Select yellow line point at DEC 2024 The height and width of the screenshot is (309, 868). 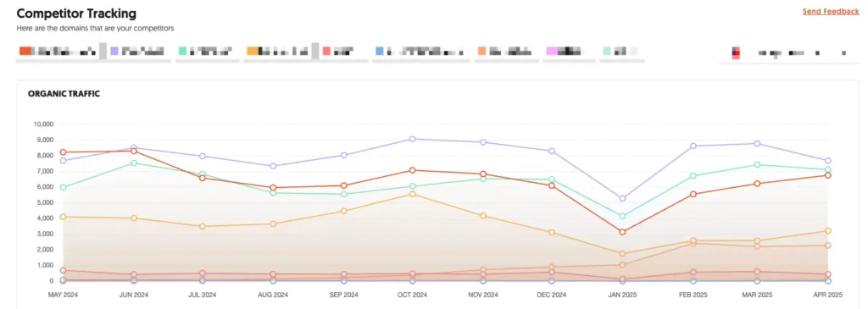click(x=552, y=233)
